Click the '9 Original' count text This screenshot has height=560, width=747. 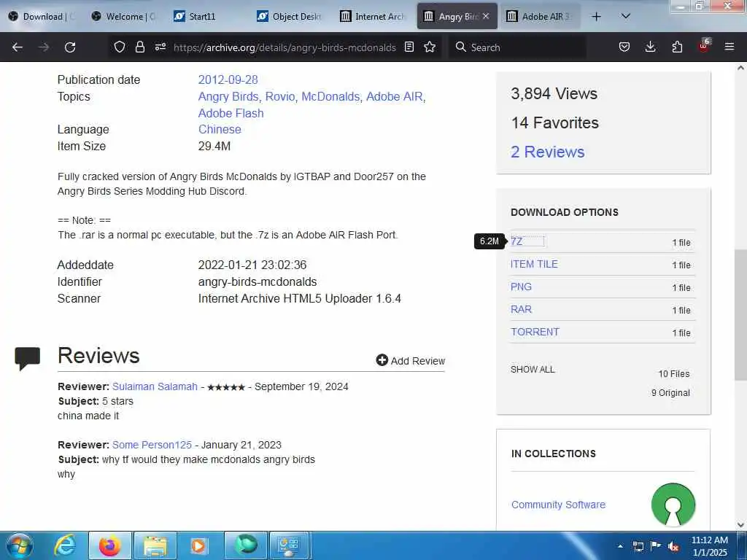click(x=670, y=393)
